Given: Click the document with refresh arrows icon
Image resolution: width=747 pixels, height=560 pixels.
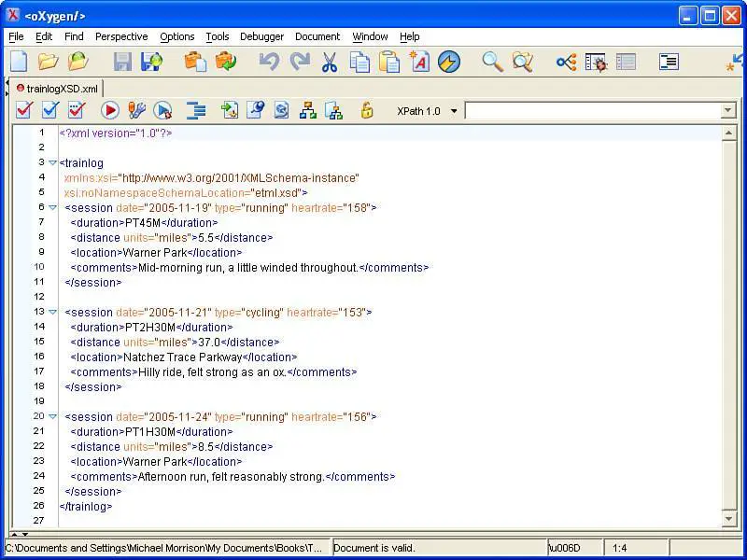Looking at the screenshot, I should coord(282,110).
